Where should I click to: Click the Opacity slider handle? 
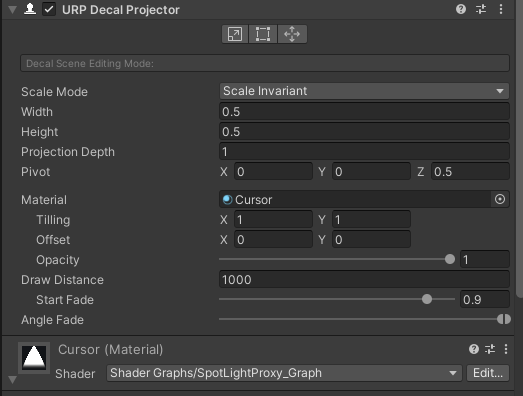tap(450, 259)
